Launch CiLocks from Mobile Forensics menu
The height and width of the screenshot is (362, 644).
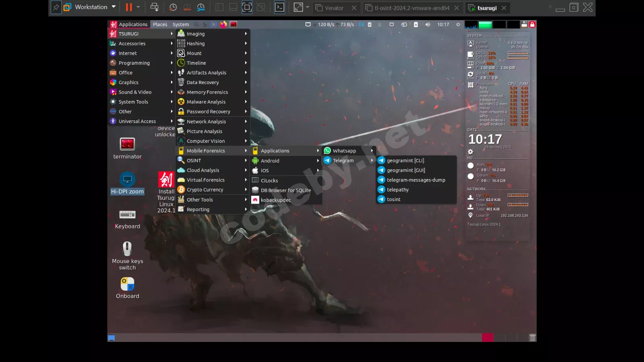tap(286, 181)
